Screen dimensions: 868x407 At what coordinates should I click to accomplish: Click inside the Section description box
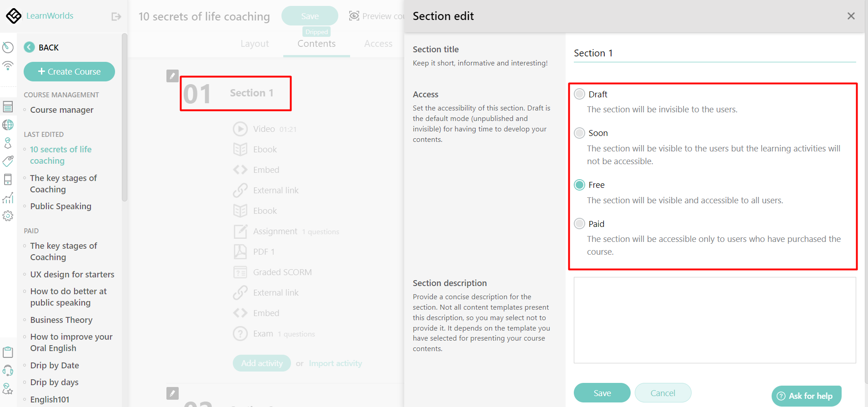(714, 320)
